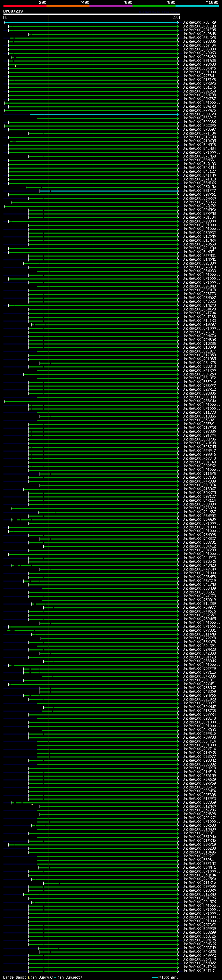The image size is (222, 980).
Task: Select hit label UniRef100_Q9KWA3
Action: click(x=199, y=286)
